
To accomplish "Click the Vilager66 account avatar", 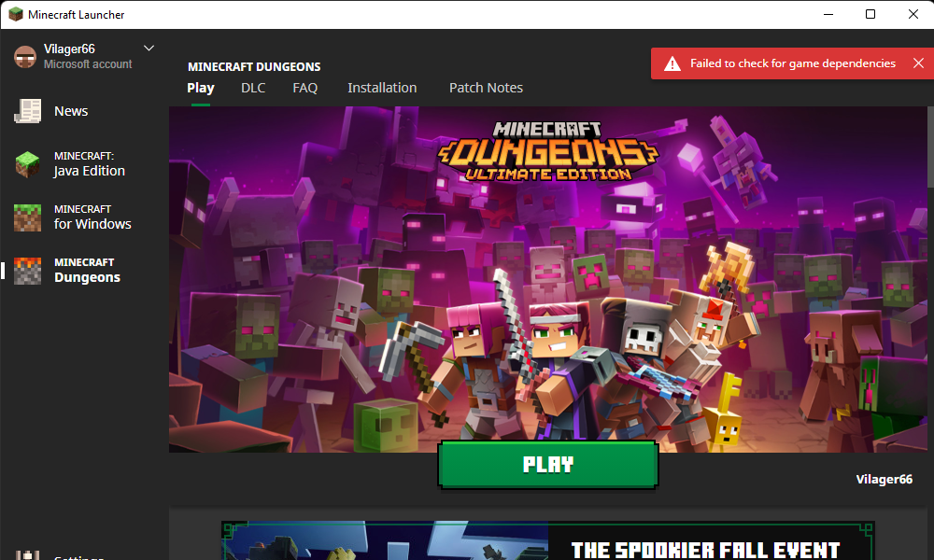I will [x=25, y=57].
